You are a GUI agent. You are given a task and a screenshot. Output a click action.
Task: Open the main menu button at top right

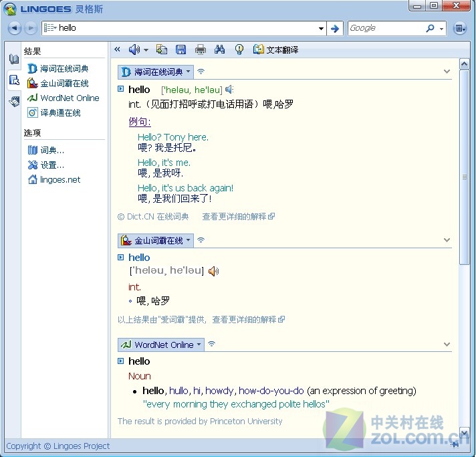459,28
